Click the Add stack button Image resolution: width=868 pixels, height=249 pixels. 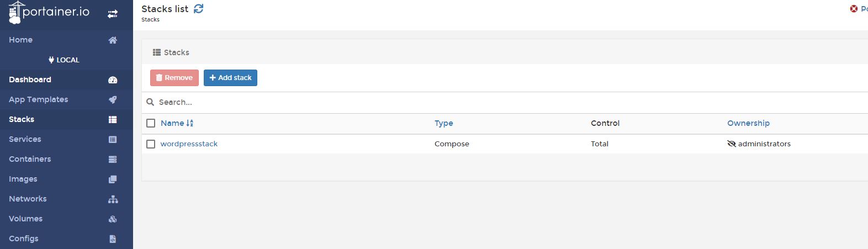click(x=230, y=78)
